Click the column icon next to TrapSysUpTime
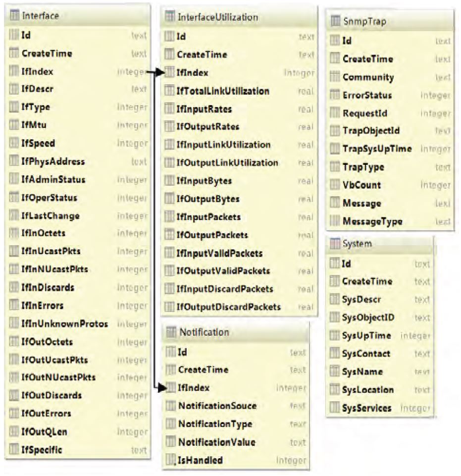Image resolution: width=461 pixels, height=476 pixels. tap(335, 149)
